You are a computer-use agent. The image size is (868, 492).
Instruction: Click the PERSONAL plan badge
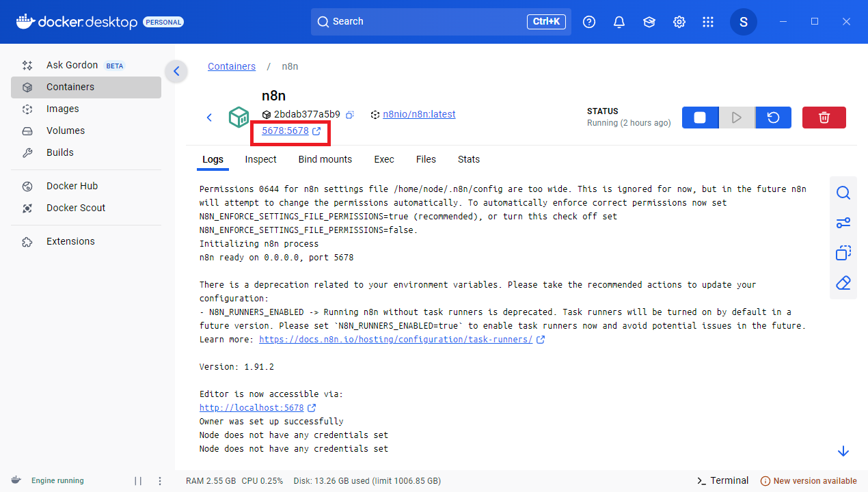pos(163,22)
